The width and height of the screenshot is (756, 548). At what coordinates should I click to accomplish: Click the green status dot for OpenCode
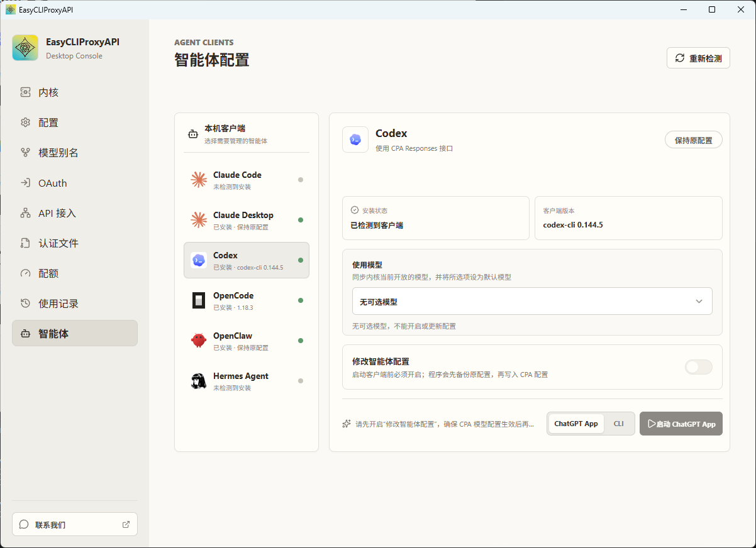(x=301, y=300)
